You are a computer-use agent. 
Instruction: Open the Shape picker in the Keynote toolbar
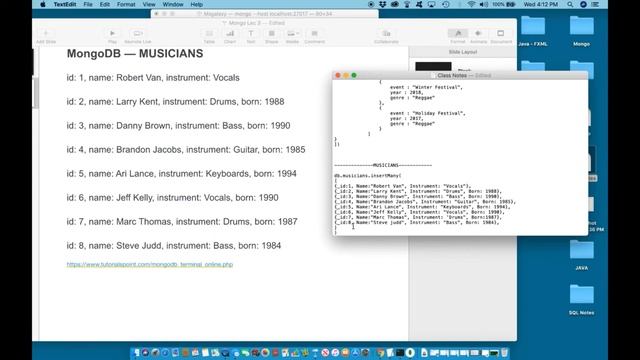click(271, 36)
